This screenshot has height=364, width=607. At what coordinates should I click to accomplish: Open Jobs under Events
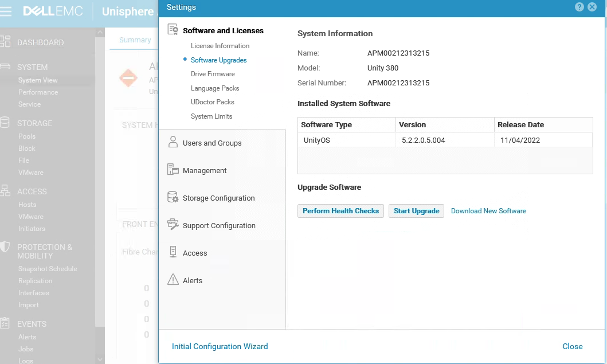click(26, 349)
